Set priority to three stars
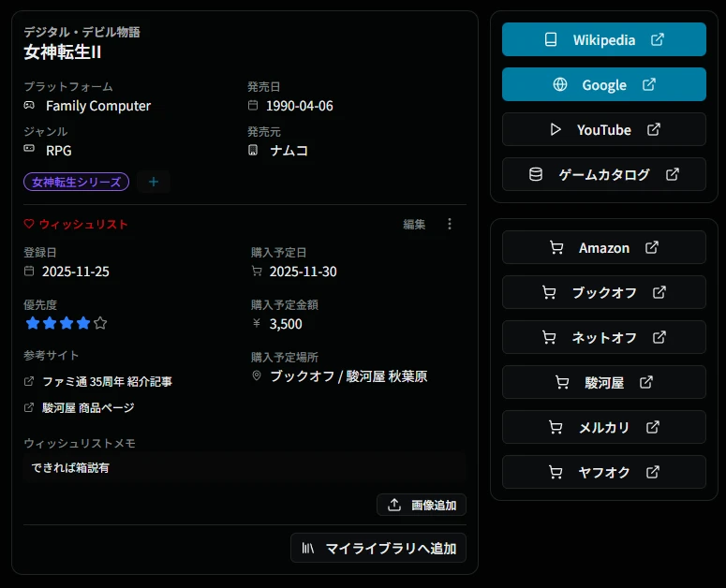The width and height of the screenshot is (726, 588). coord(67,323)
